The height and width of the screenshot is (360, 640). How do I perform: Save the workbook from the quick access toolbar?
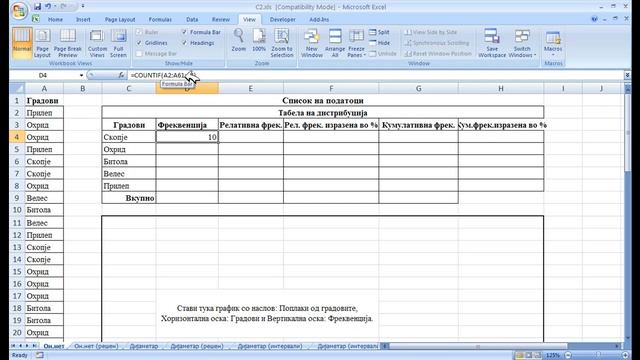[x=38, y=7]
